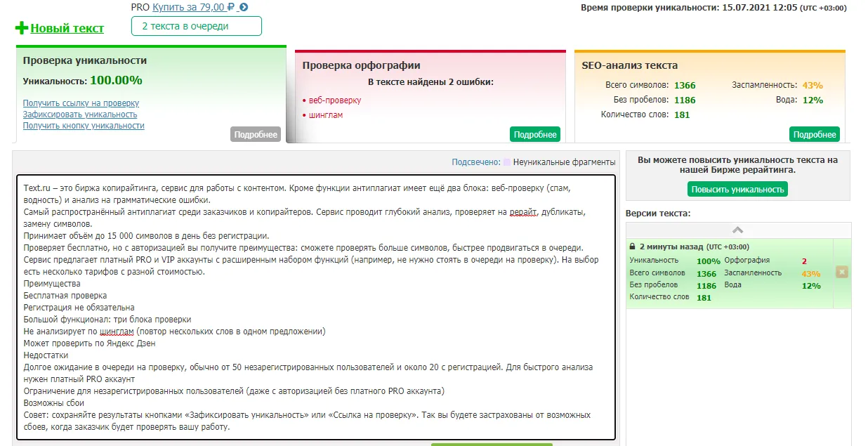
Task: Click the round arrow icon after PRO price
Action: coord(244,7)
